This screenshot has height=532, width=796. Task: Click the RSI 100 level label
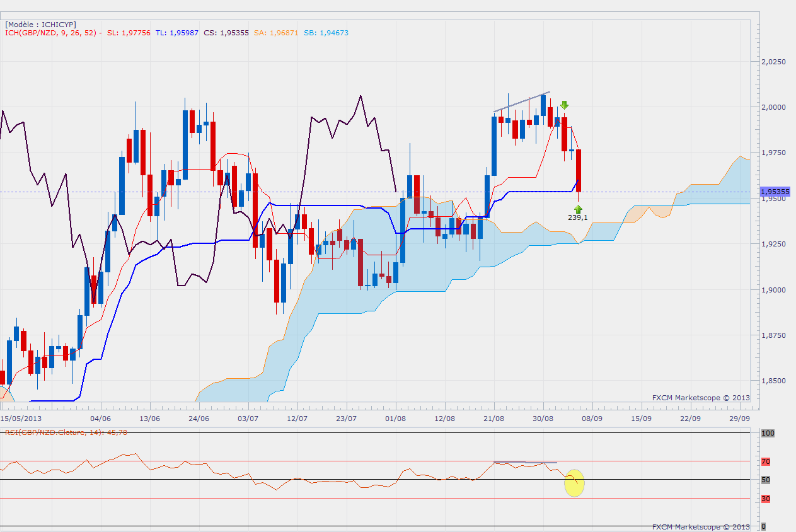point(767,434)
